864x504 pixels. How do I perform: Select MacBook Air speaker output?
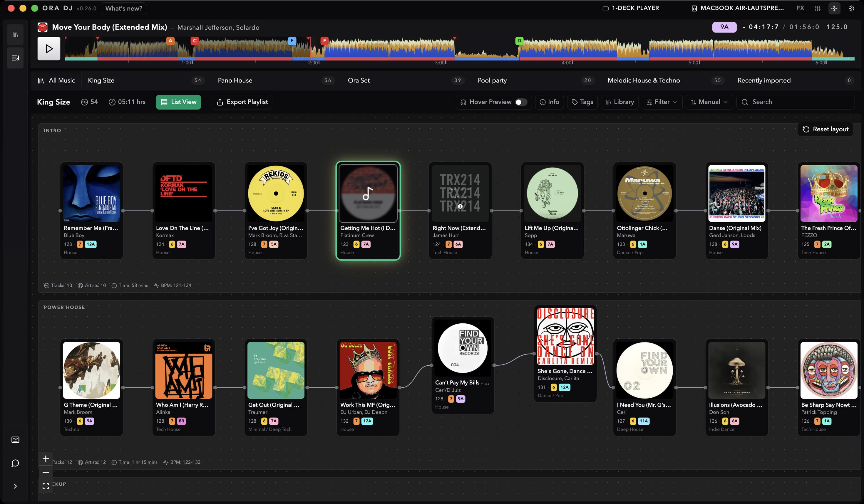(738, 8)
